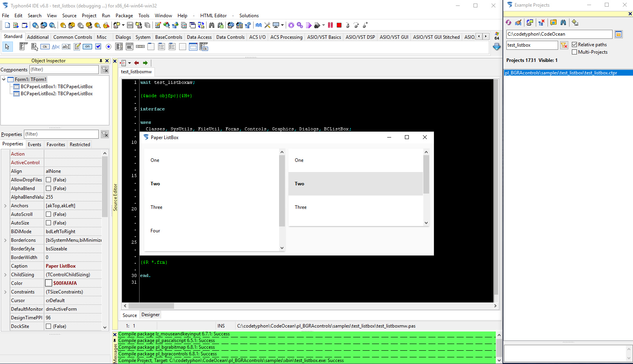Screen dimensions: 633x364
Task: Open the Tools menu
Action: coord(144,16)
